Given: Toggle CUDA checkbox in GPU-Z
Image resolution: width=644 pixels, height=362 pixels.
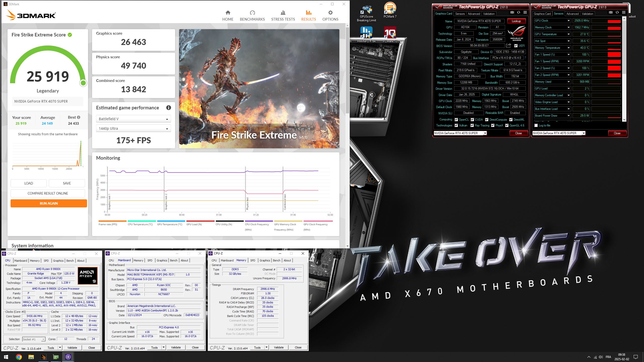Looking at the screenshot, I should coord(472,120).
